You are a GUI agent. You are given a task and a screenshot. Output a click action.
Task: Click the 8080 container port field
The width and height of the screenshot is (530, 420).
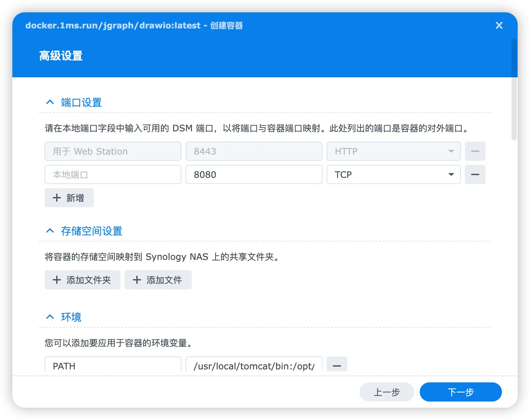tap(254, 174)
